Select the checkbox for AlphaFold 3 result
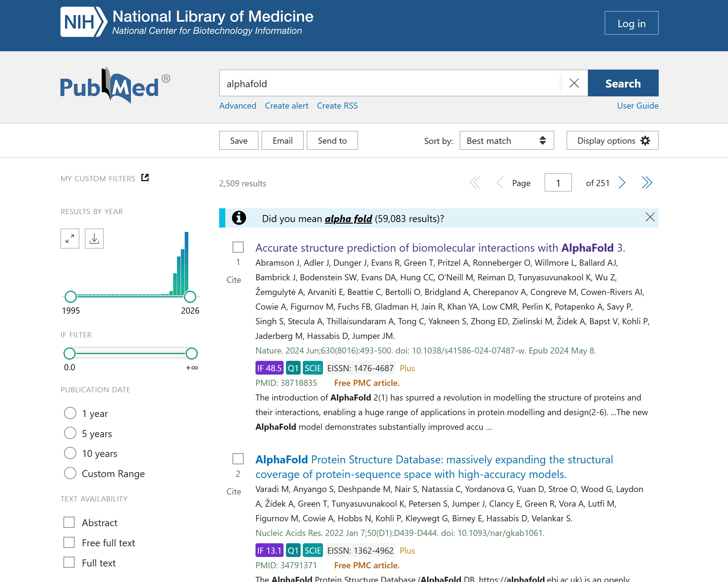Viewport: 728px width, 582px height. [x=238, y=247]
